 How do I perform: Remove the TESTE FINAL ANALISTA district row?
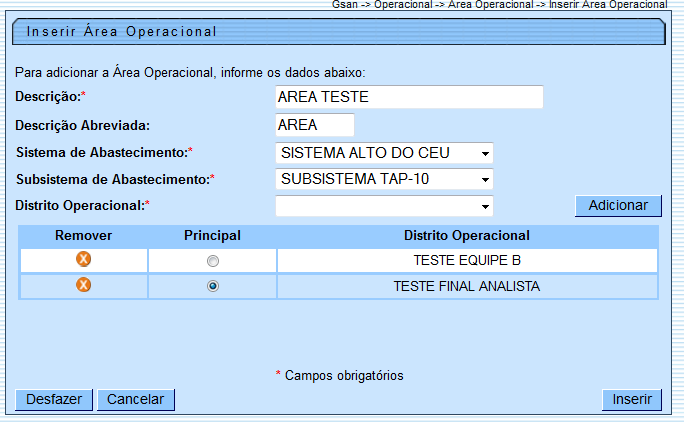(x=84, y=285)
